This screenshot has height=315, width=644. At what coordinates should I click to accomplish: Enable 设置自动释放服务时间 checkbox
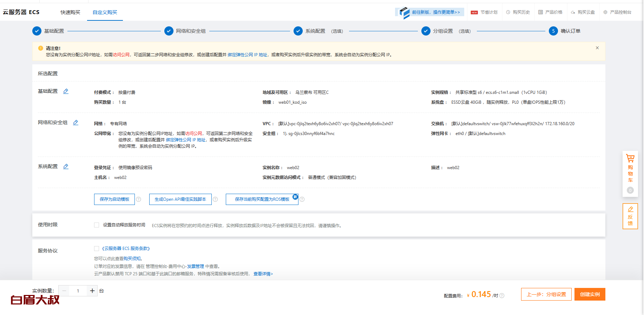coord(97,225)
